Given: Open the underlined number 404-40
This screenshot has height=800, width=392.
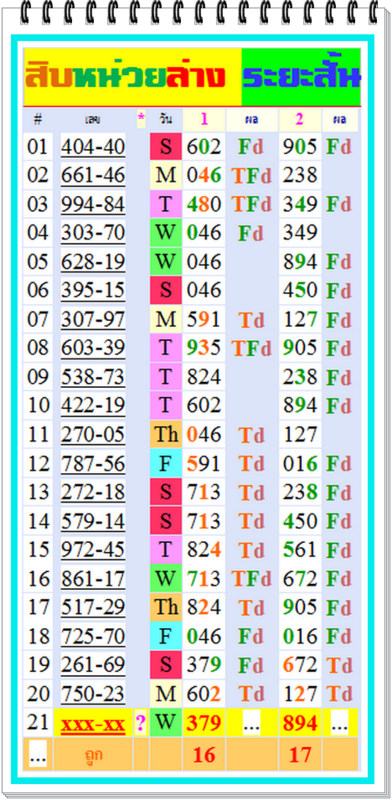Looking at the screenshot, I should click(93, 147).
